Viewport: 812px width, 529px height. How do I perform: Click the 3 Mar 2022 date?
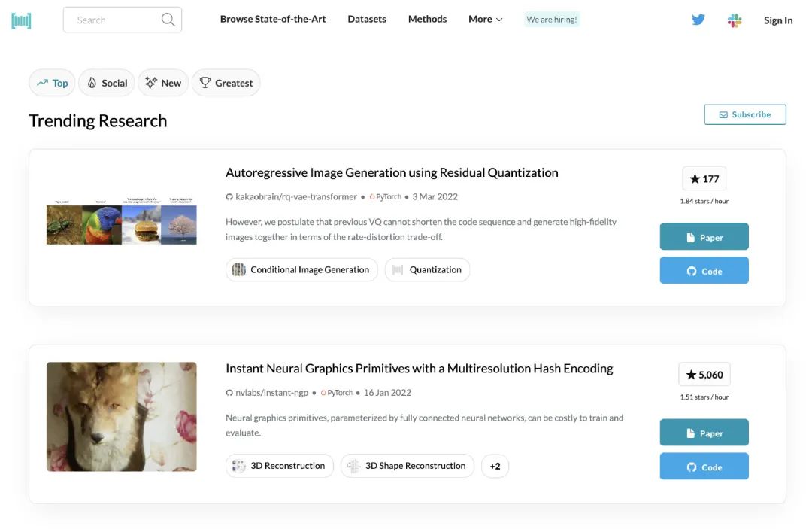click(x=435, y=197)
